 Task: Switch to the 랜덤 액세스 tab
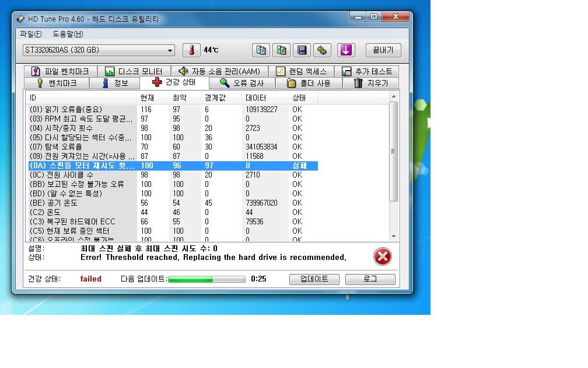click(x=301, y=71)
